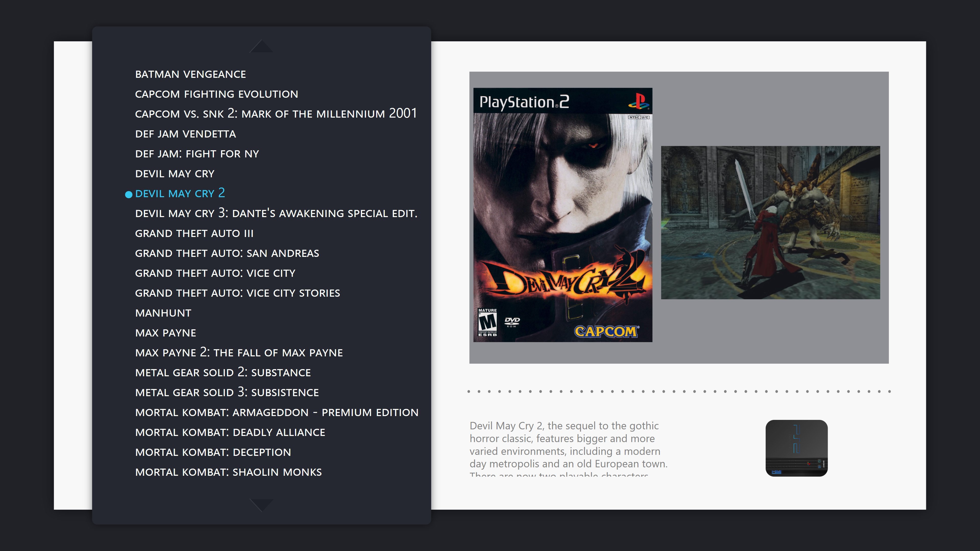
Task: Click the down arrow below the game list
Action: (261, 505)
